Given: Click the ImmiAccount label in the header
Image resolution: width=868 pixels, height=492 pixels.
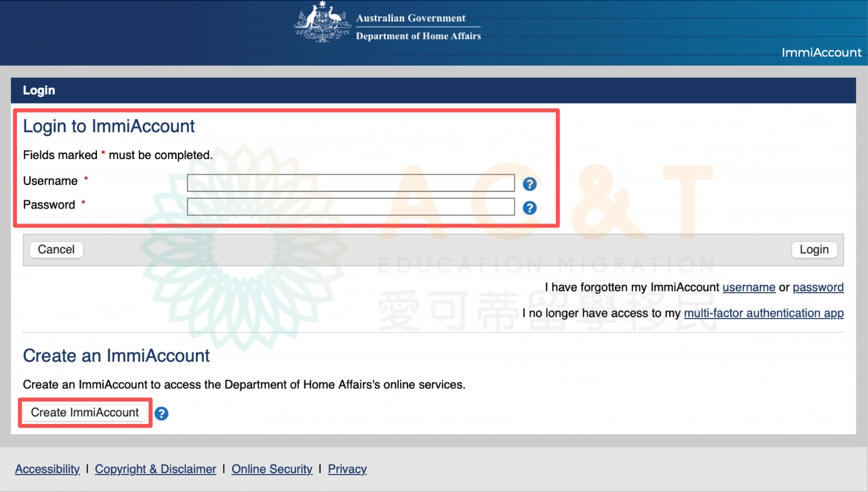Looking at the screenshot, I should pos(821,52).
